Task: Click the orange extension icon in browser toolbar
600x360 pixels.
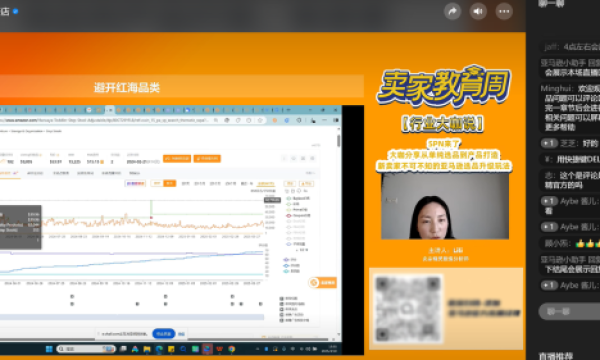Action: coord(274,120)
